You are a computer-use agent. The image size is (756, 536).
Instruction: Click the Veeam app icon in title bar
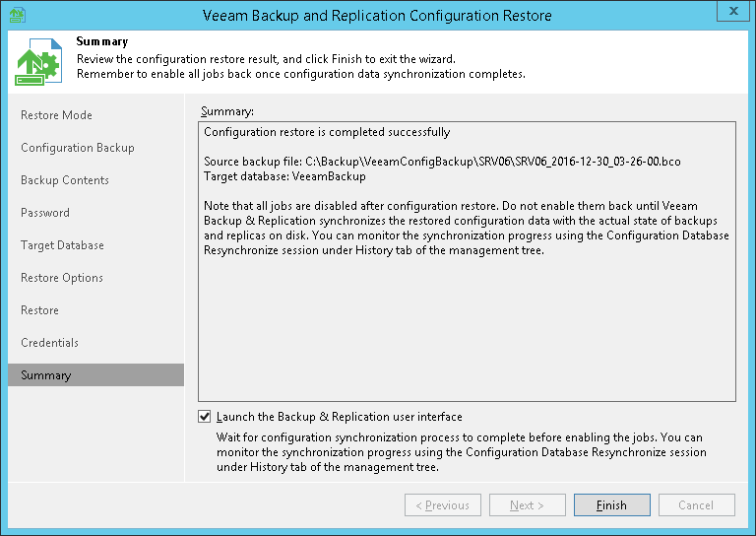pos(18,15)
